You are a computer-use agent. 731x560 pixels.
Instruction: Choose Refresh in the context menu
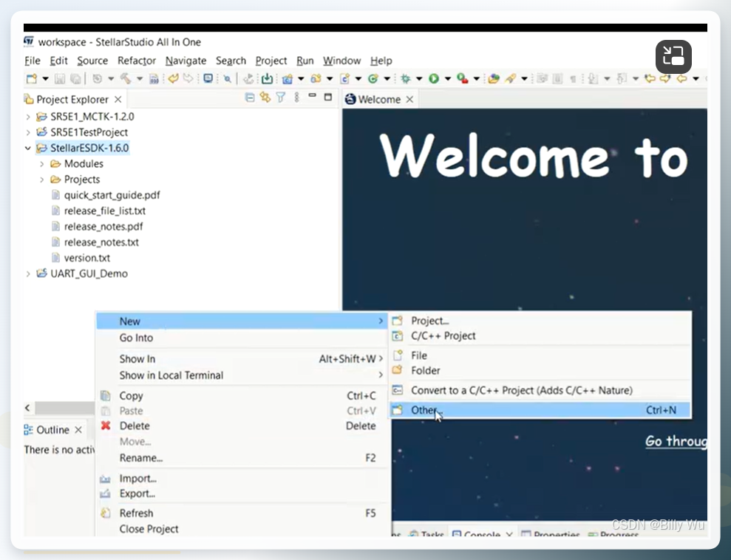(x=242, y=513)
